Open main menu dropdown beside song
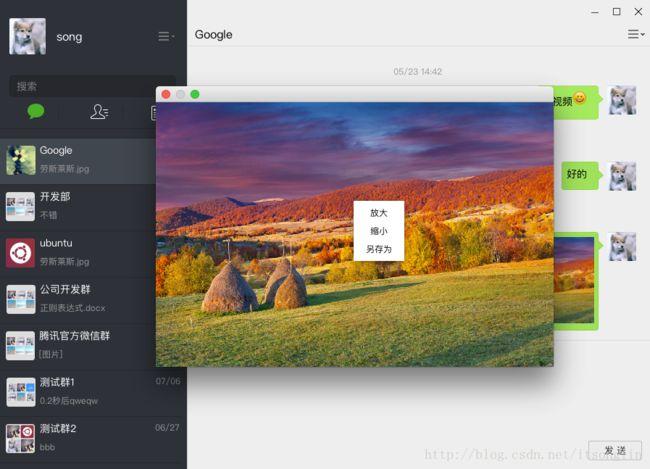Screen dimensions: 650x469 (165, 37)
